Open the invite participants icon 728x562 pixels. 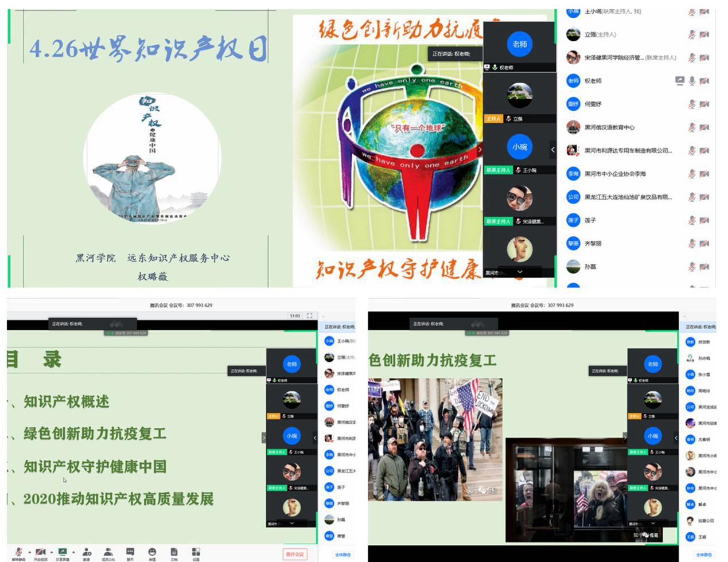tap(87, 552)
